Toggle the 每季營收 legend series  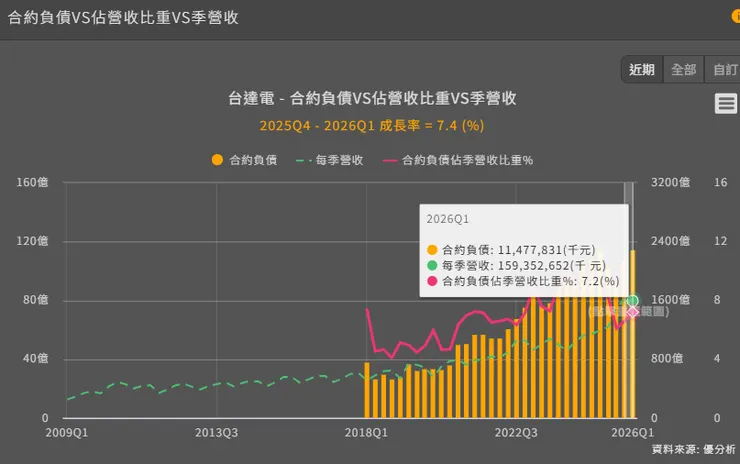click(329, 160)
